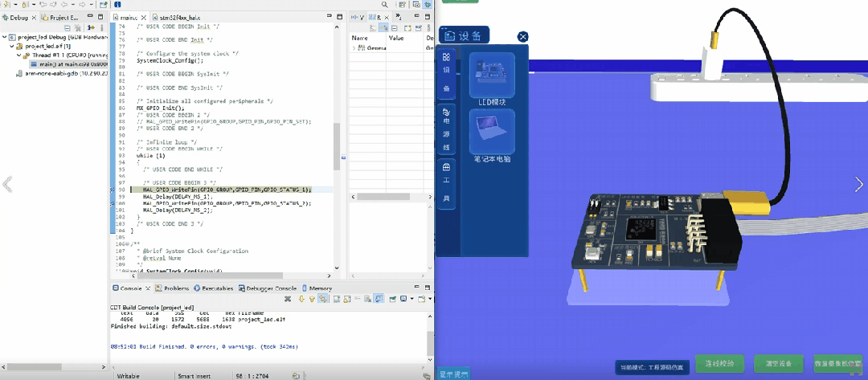Open the 工具 tools category
Screen dimensions: 868x380
pos(446,181)
